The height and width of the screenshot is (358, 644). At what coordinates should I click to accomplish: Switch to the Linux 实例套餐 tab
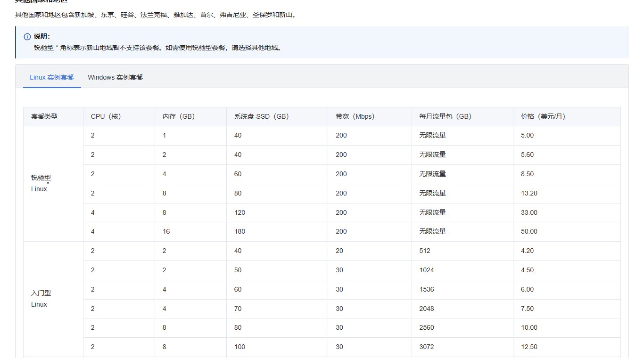click(x=52, y=77)
